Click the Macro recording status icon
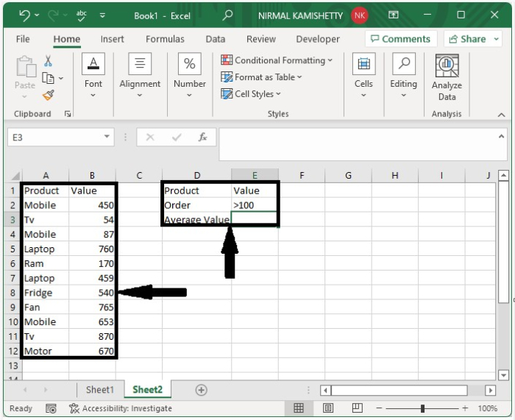The image size is (515, 420). click(x=51, y=408)
